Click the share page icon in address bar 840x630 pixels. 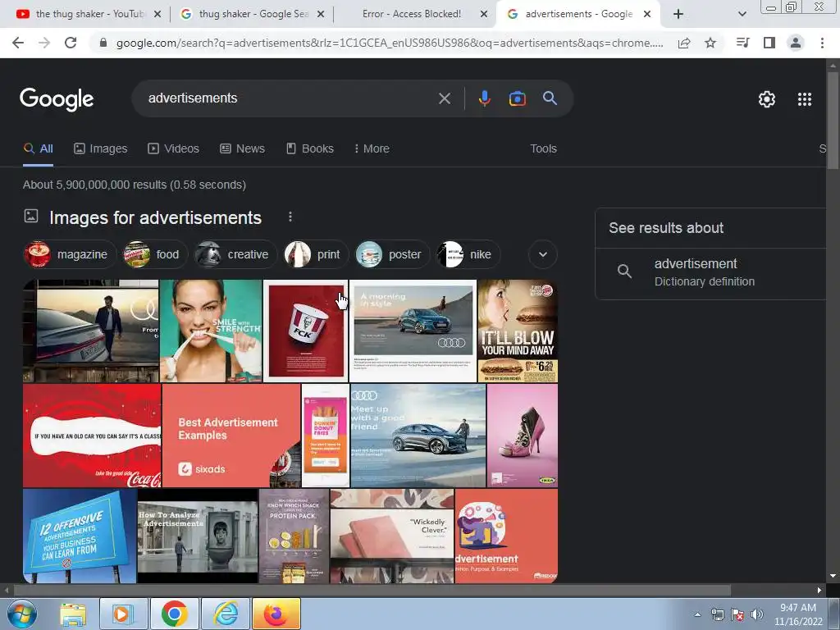pos(684,43)
